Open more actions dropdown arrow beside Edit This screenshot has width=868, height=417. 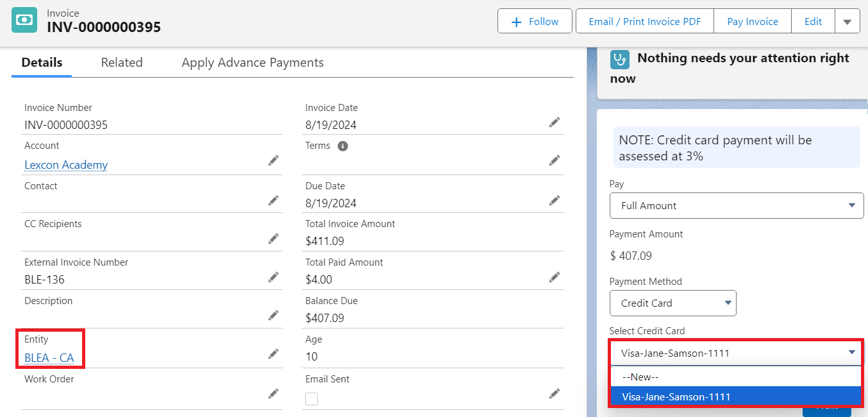847,21
